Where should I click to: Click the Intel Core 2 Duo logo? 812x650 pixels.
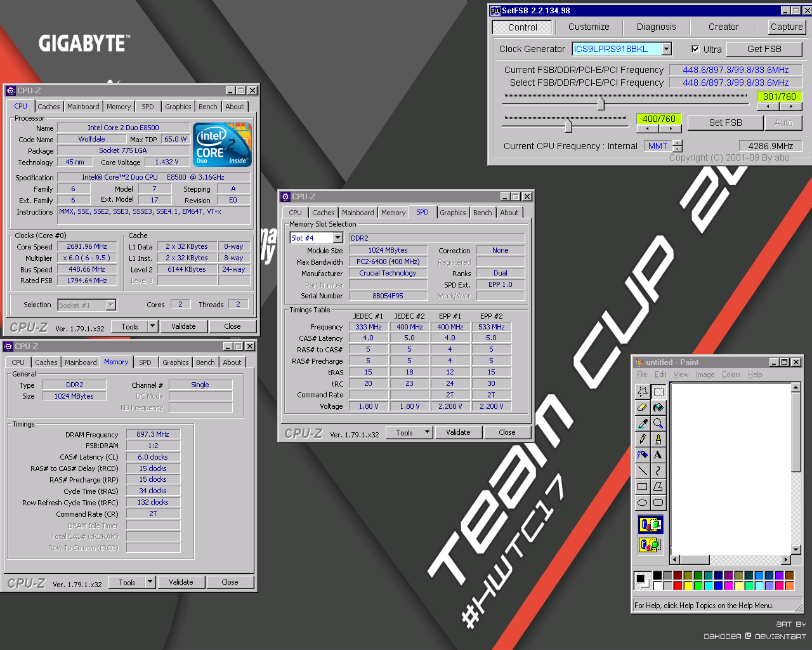(x=223, y=145)
